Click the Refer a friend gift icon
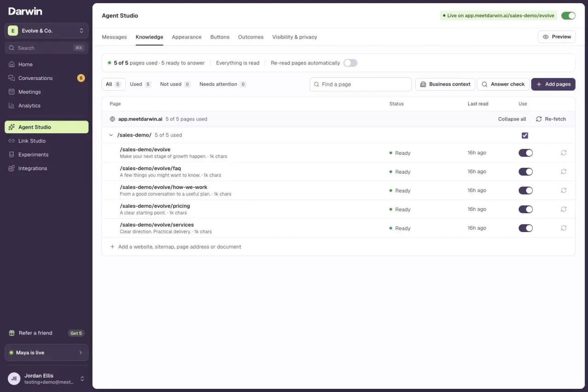This screenshot has height=392, width=588. 11,333
